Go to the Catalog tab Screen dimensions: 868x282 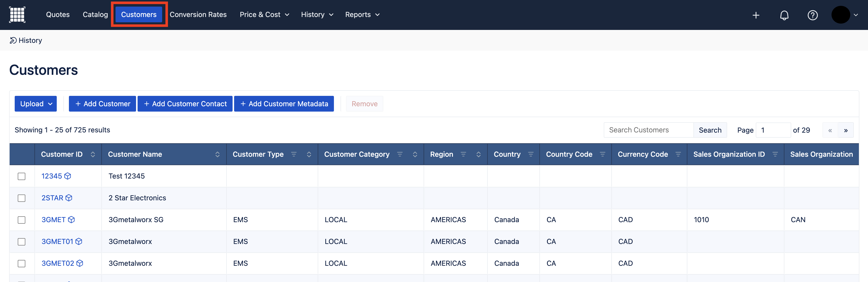95,14
